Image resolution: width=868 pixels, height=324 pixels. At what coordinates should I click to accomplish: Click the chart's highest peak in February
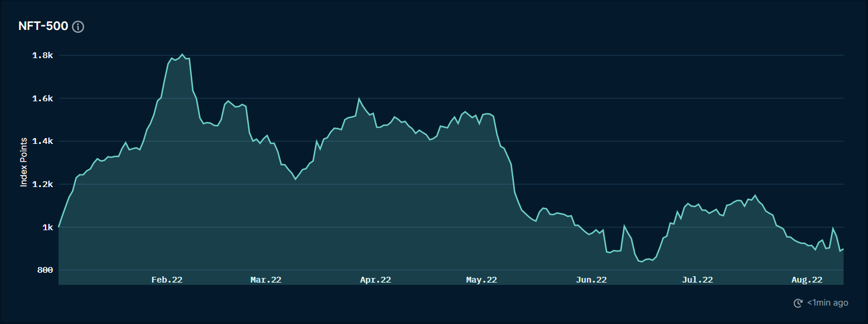click(x=183, y=55)
